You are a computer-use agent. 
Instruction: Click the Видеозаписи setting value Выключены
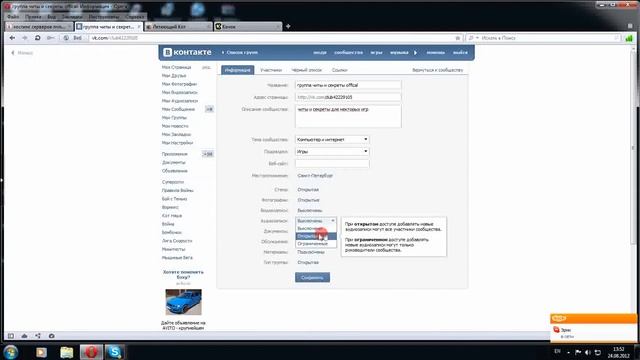pyautogui.click(x=310, y=211)
